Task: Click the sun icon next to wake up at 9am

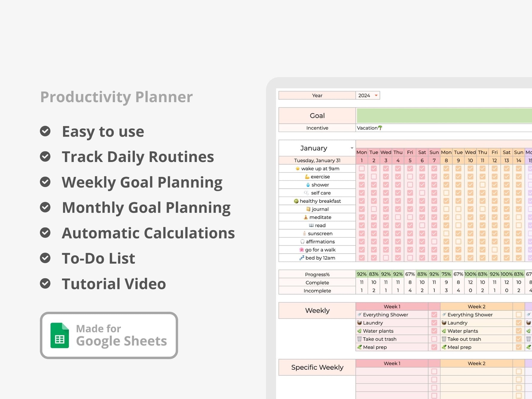Action: (x=297, y=168)
